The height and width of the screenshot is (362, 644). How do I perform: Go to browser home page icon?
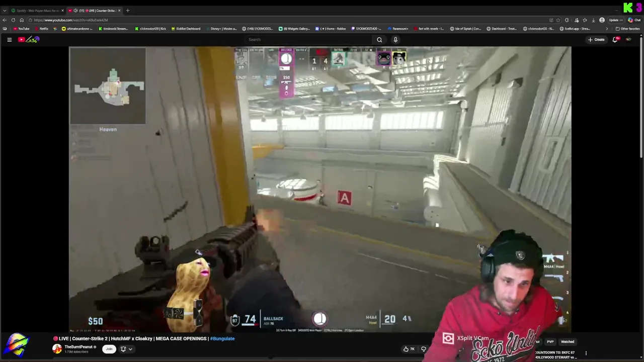click(x=22, y=20)
